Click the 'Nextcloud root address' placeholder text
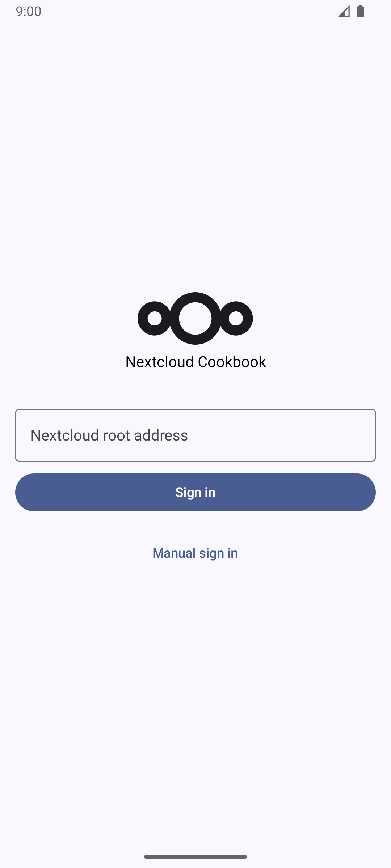Screen dimensions: 391x868 (109, 435)
